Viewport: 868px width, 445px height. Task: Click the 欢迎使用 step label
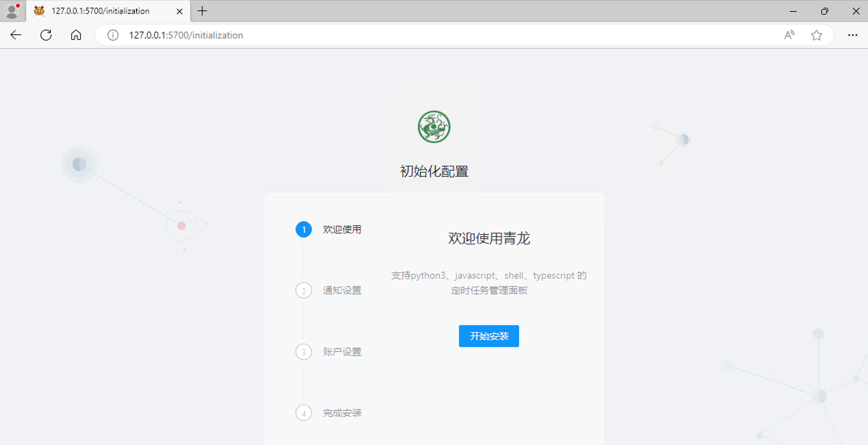coord(342,229)
